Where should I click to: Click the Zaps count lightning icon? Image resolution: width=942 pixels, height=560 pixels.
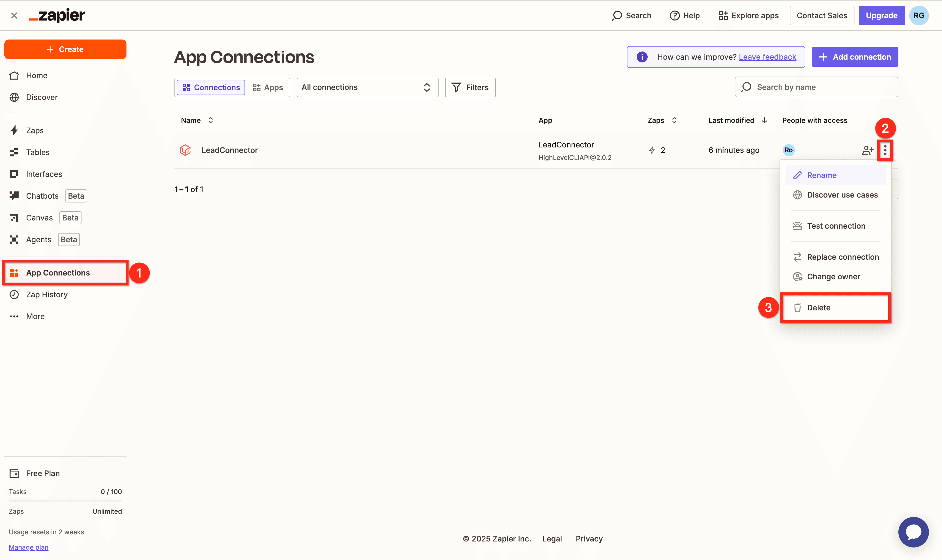coord(652,150)
